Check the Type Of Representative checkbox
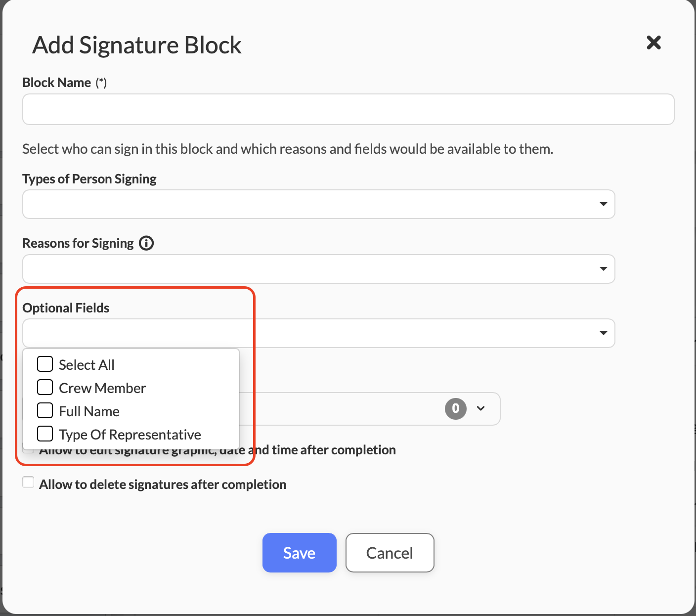This screenshot has height=616, width=696. (x=45, y=434)
